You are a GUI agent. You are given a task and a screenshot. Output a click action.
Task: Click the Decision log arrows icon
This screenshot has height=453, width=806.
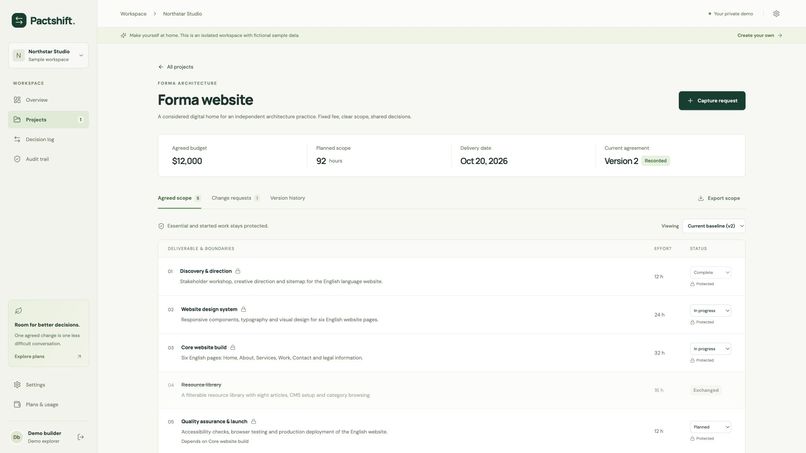tap(17, 139)
